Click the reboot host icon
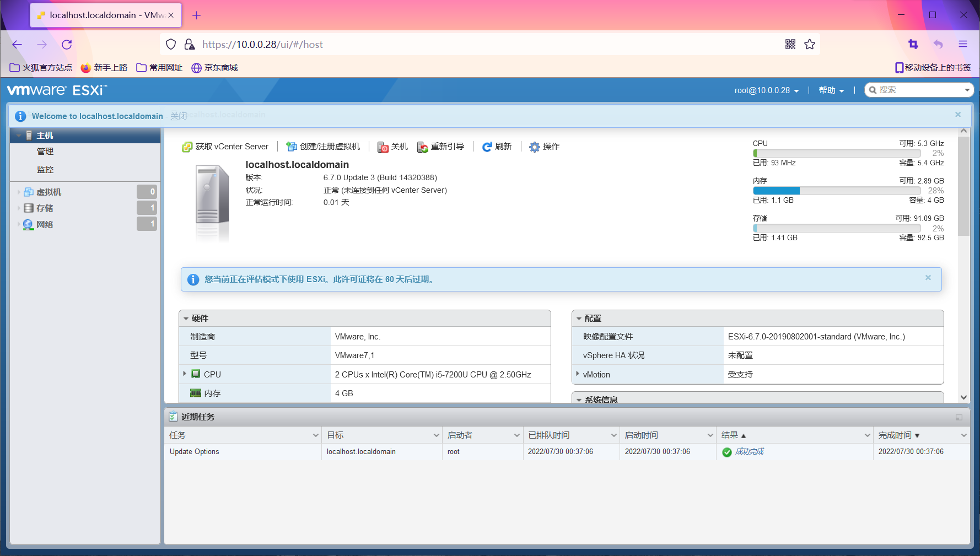Viewport: 980px width, 556px height. (x=423, y=147)
